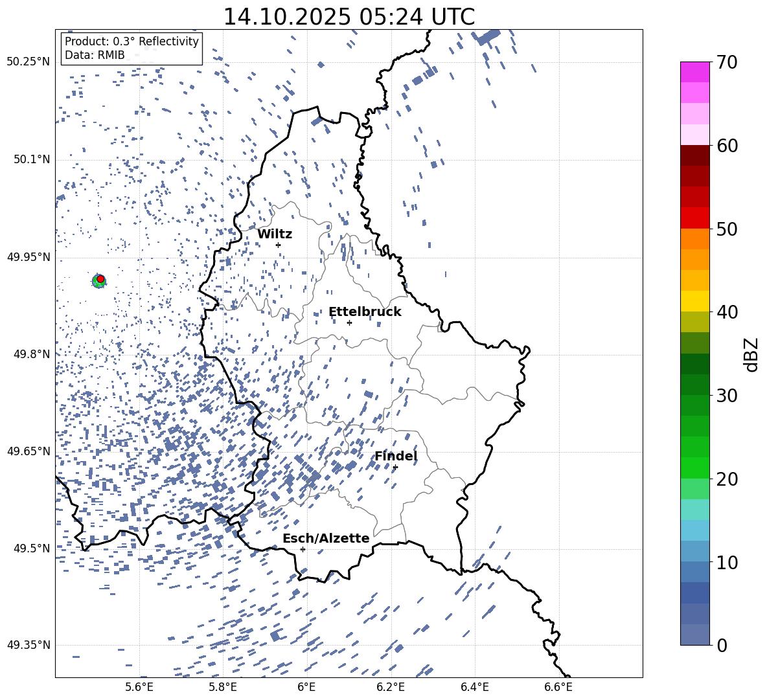Screen dimensions: 767x700
Task: Select the Ettelbruck city label
Action: pos(365,312)
